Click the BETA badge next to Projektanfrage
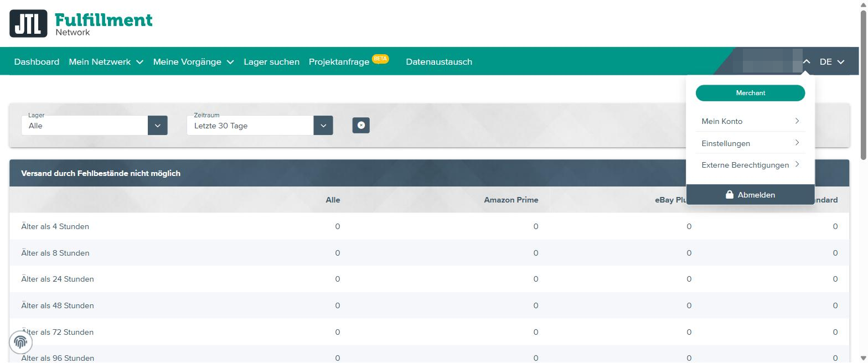This screenshot has height=363, width=868. [x=380, y=59]
